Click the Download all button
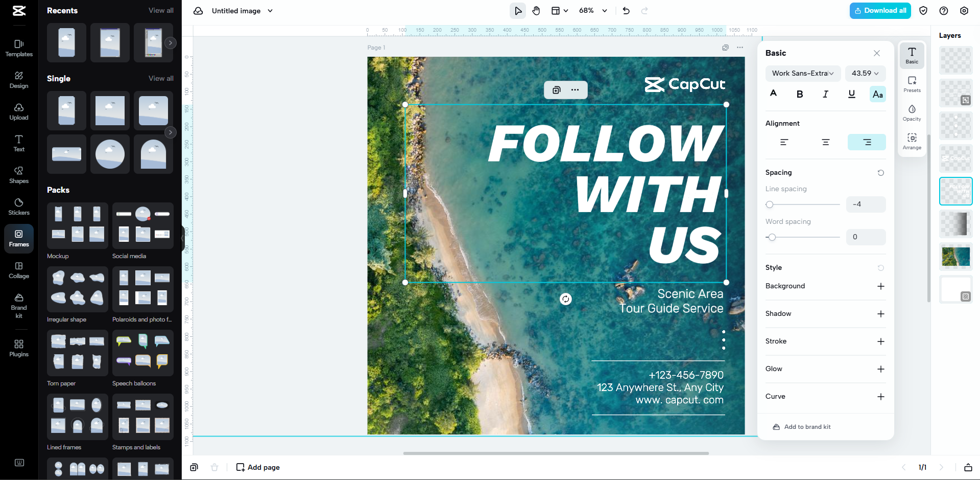The width and height of the screenshot is (980, 480). point(879,10)
